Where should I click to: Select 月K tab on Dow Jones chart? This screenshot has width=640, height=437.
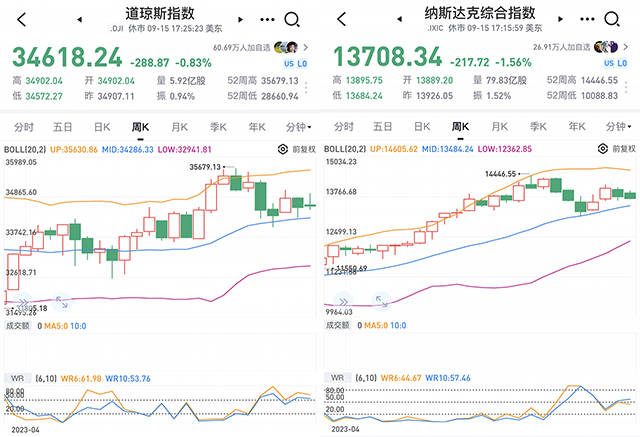point(180,127)
